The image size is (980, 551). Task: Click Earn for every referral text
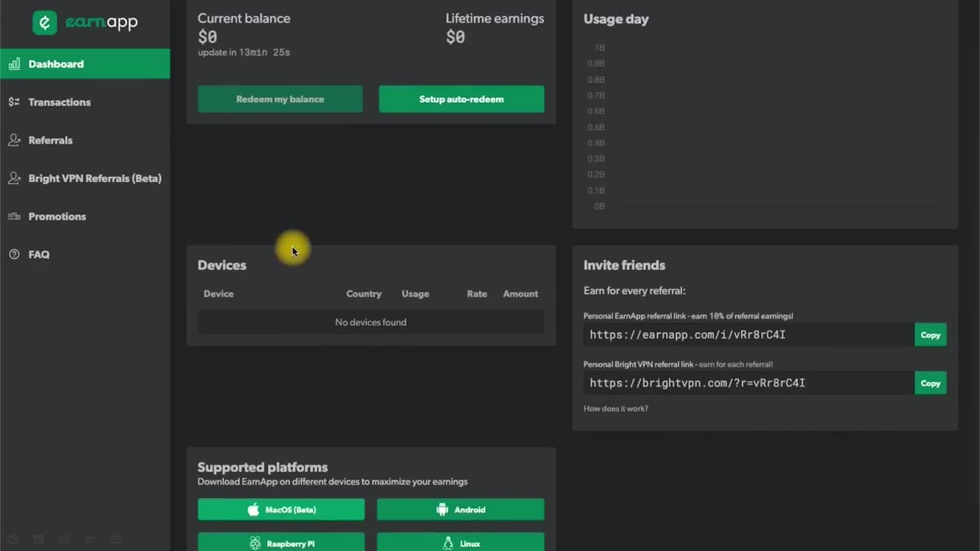coord(634,291)
